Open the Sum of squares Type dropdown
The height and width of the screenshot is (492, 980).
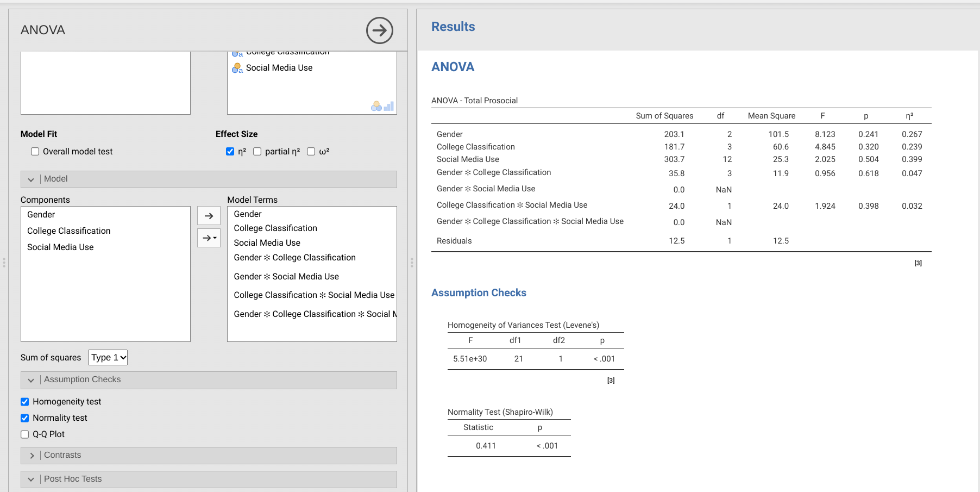point(108,357)
